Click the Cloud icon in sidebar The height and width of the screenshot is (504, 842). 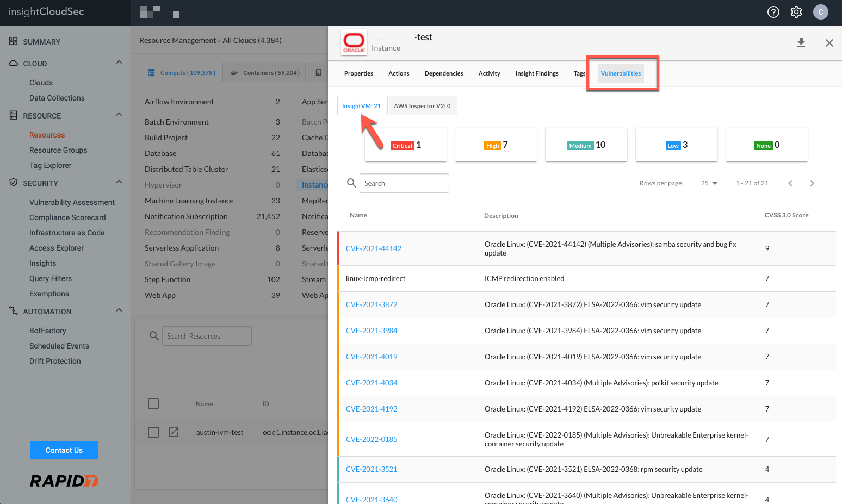coord(13,63)
